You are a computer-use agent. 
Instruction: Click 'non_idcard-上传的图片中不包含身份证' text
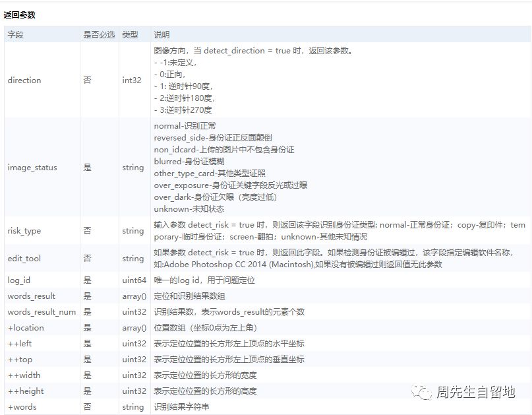[224, 150]
